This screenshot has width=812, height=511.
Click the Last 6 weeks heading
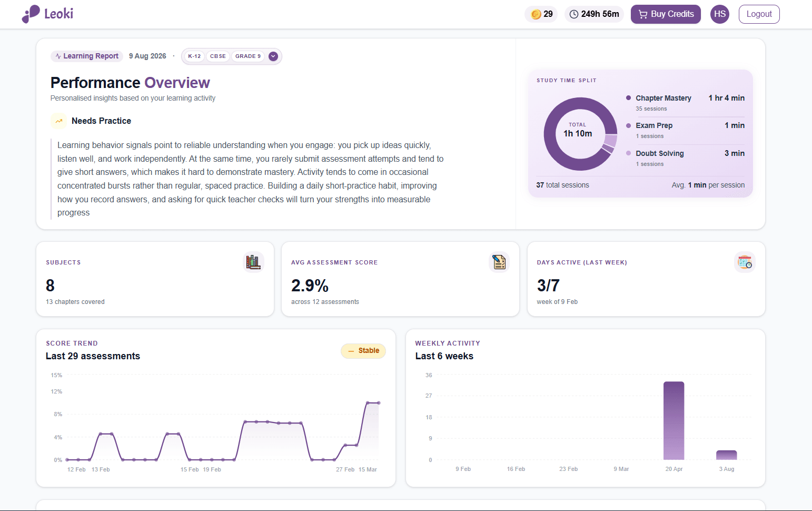pos(444,356)
